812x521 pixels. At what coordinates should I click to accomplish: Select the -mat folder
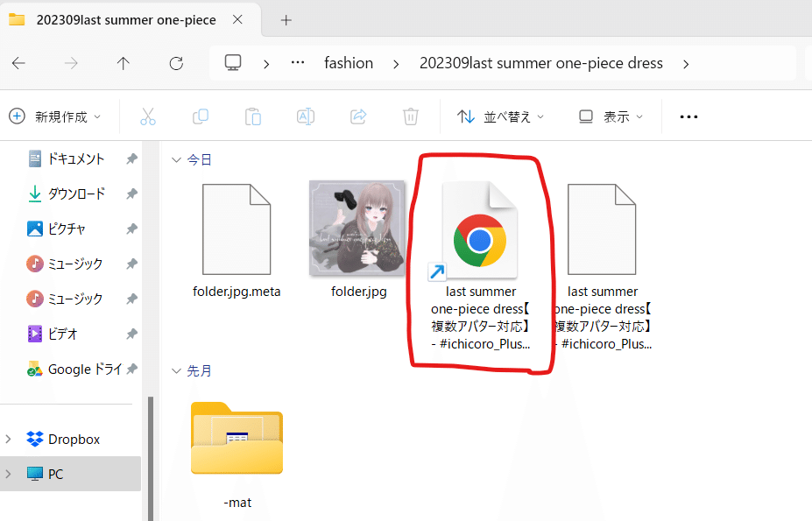[x=237, y=455]
